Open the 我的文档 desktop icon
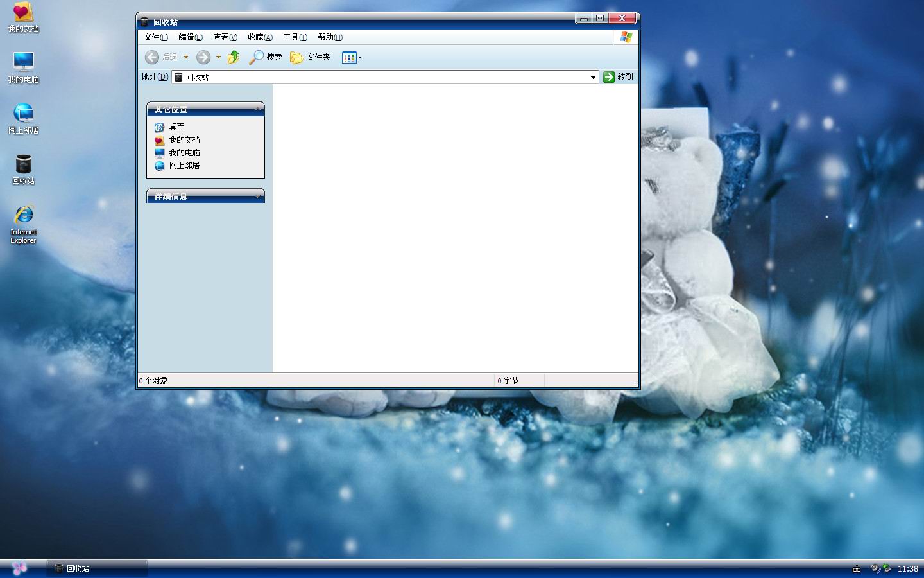The image size is (924, 578). click(23, 17)
